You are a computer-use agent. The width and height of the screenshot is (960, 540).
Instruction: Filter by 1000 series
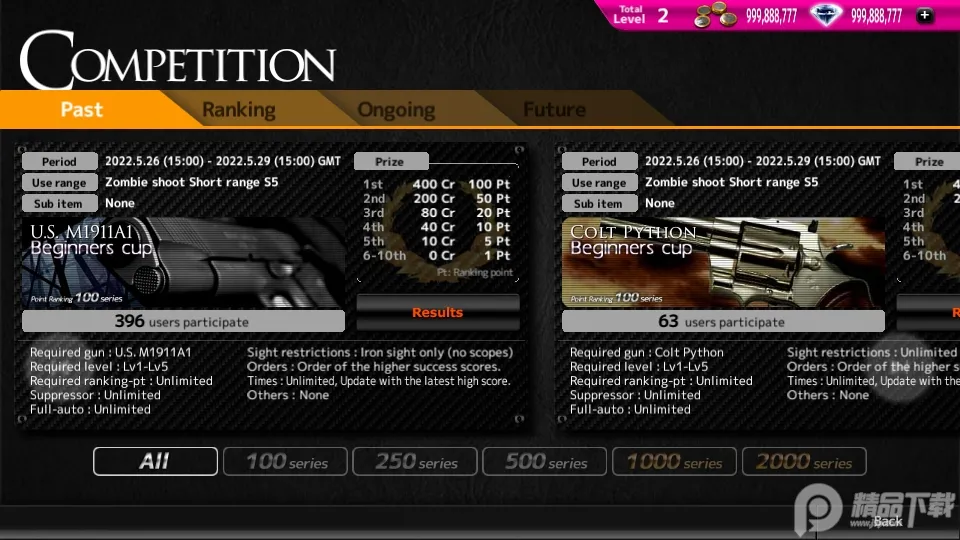pos(675,461)
